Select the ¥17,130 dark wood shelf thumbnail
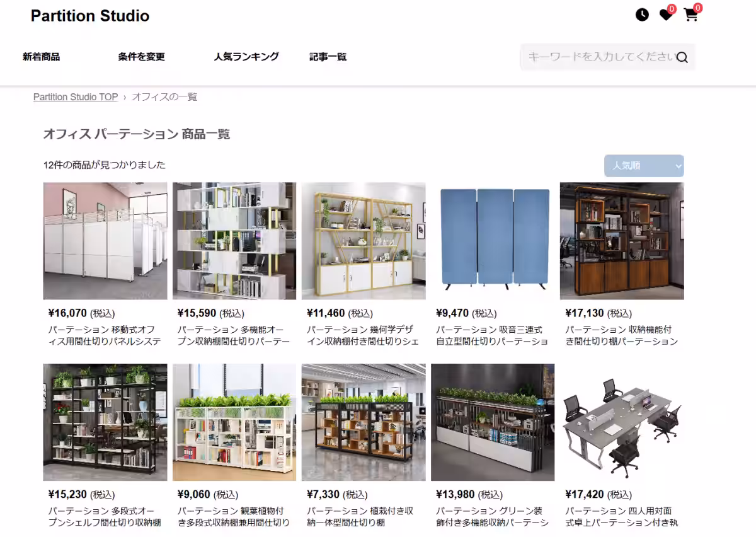 pos(622,241)
